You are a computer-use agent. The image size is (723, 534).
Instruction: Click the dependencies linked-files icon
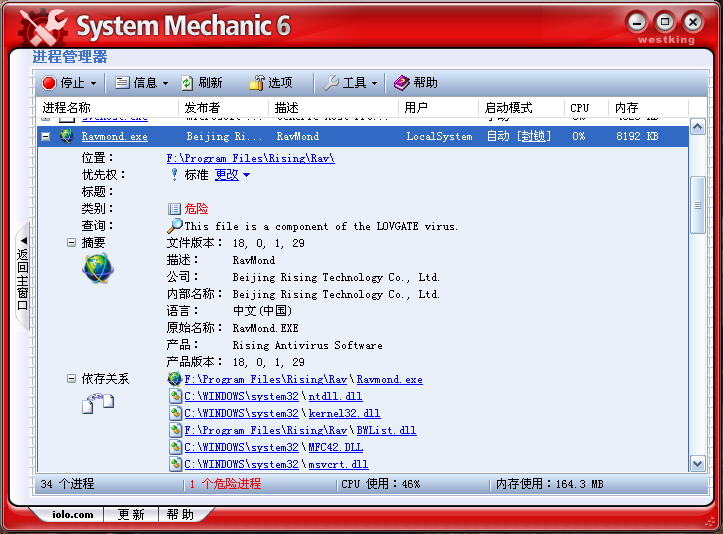(x=98, y=403)
